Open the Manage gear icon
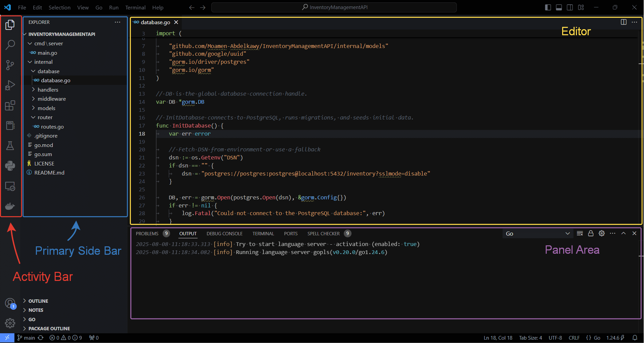Viewport: 644px width, 343px height. click(x=10, y=323)
